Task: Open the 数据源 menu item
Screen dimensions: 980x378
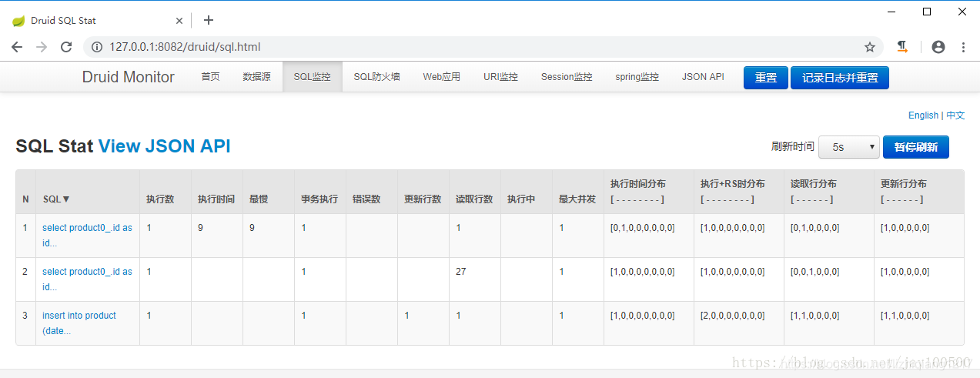Action: point(256,77)
